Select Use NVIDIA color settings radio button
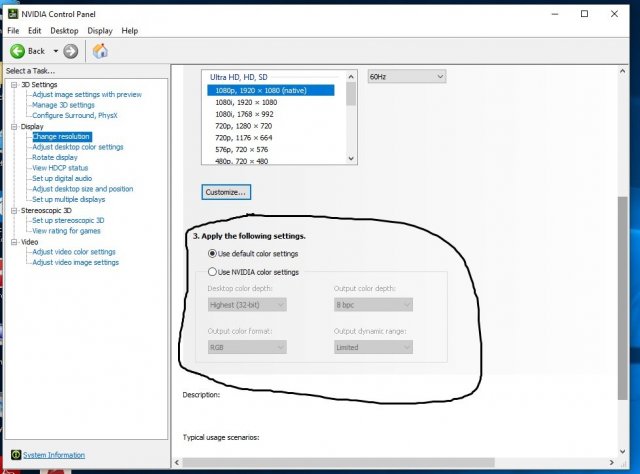 211,272
